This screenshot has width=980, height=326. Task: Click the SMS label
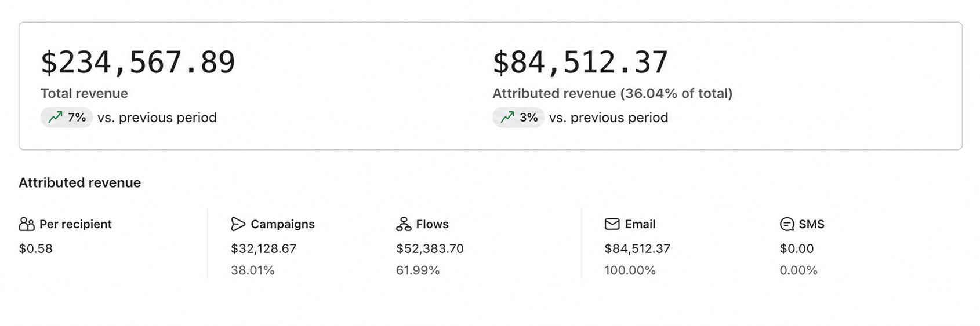tap(812, 224)
